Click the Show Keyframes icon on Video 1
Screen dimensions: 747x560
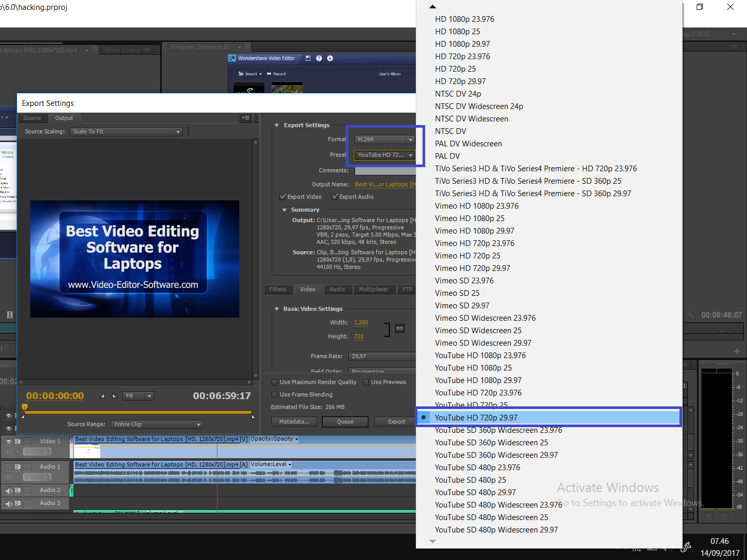tap(18, 452)
